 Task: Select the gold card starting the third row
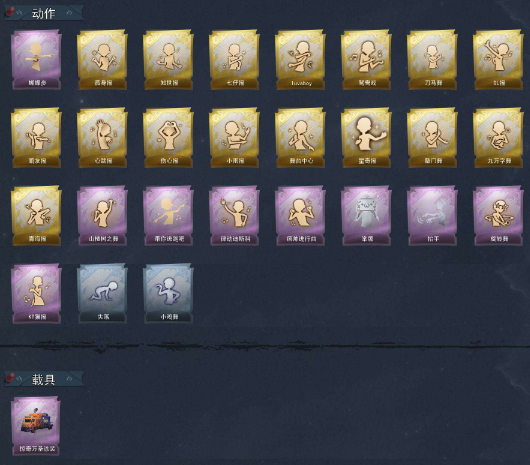pos(36,216)
